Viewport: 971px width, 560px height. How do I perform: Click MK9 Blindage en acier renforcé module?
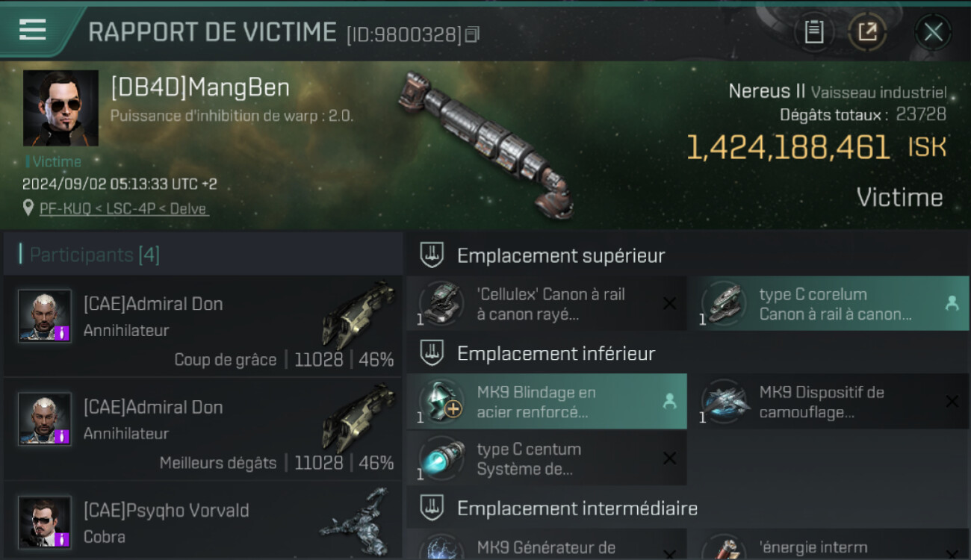(547, 402)
